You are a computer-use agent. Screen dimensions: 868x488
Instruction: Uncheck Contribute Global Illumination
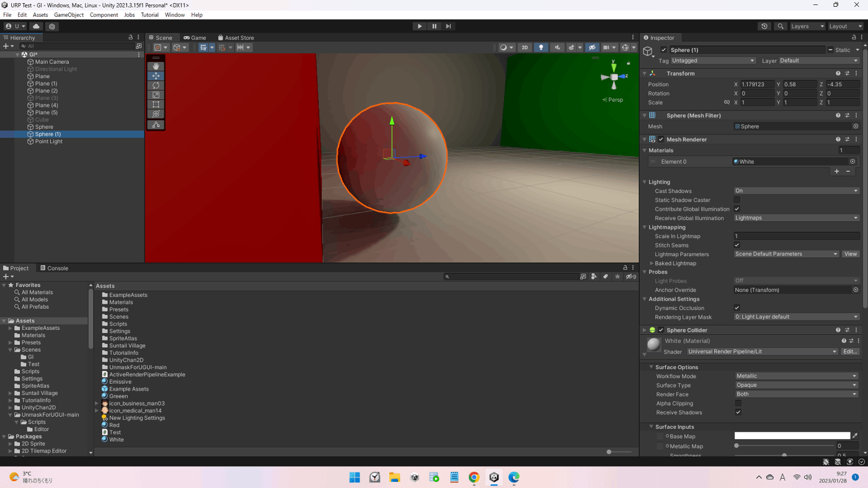pyautogui.click(x=737, y=209)
